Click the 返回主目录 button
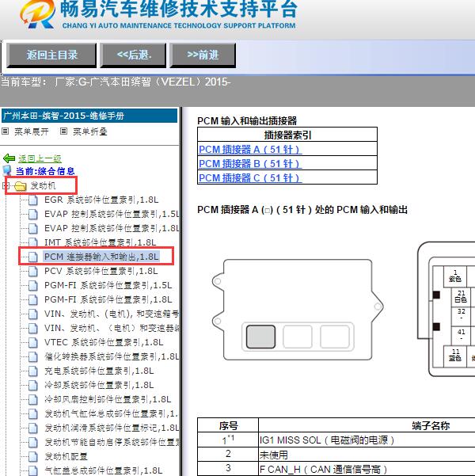 pos(51,55)
